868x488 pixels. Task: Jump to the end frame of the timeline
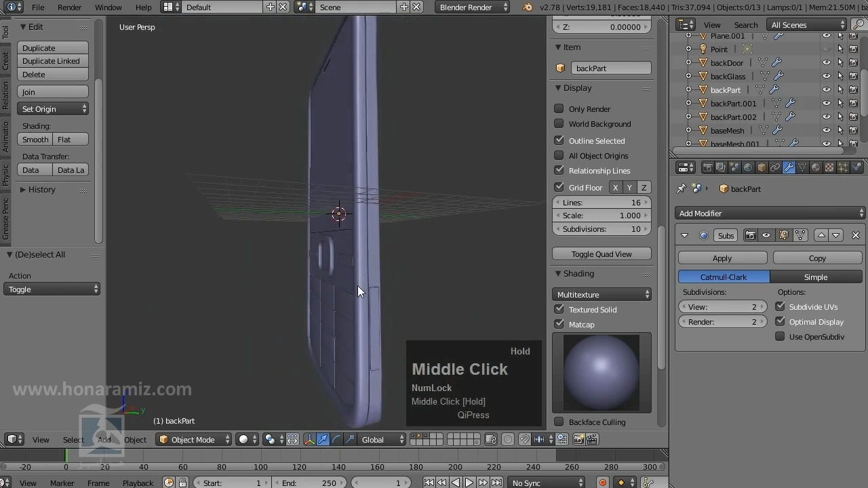(x=497, y=483)
